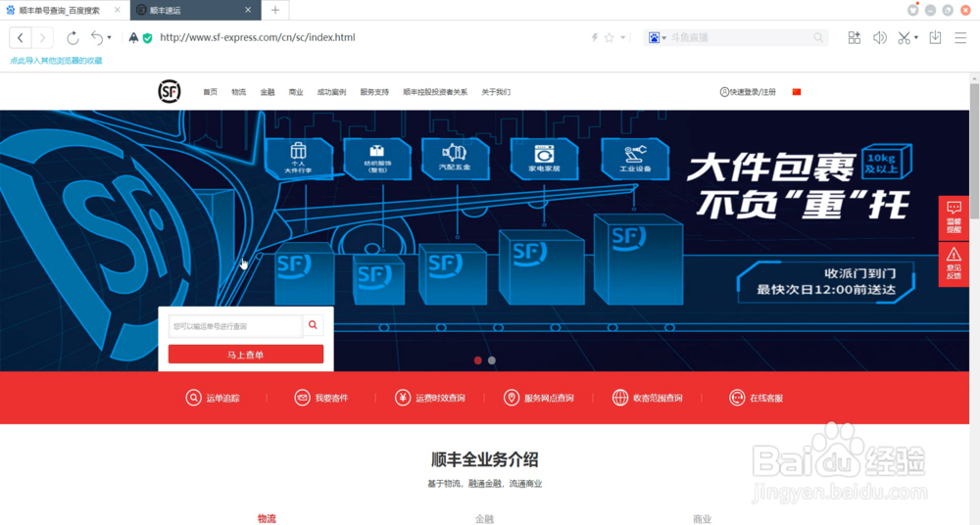Viewport: 980px width, 525px height.
Task: Open 首页 in site navigation
Action: tap(210, 92)
